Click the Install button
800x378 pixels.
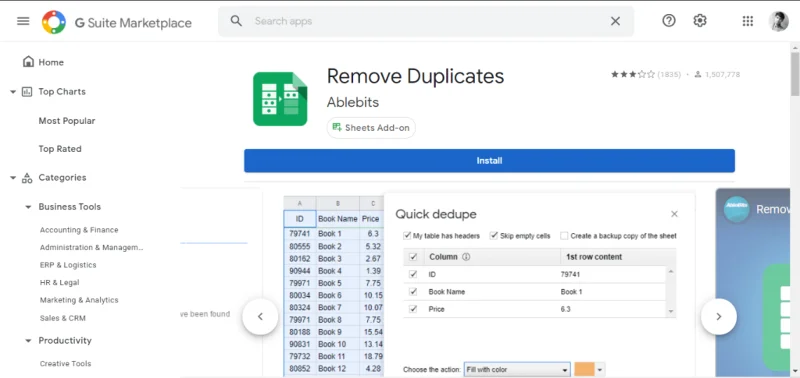click(x=489, y=161)
